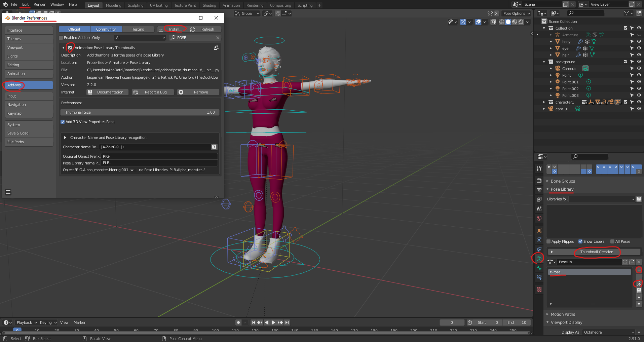Add a new pose with plus icon
The height and width of the screenshot is (342, 644).
[x=639, y=270]
